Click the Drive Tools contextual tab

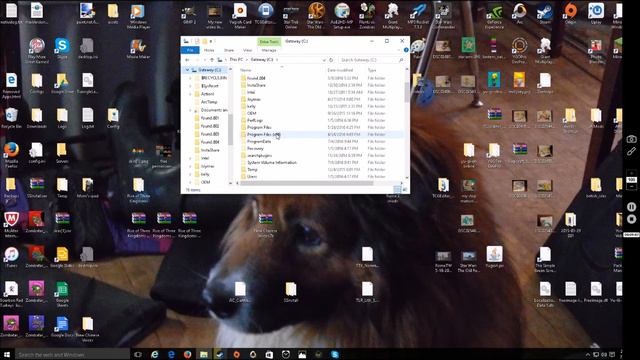point(269,42)
